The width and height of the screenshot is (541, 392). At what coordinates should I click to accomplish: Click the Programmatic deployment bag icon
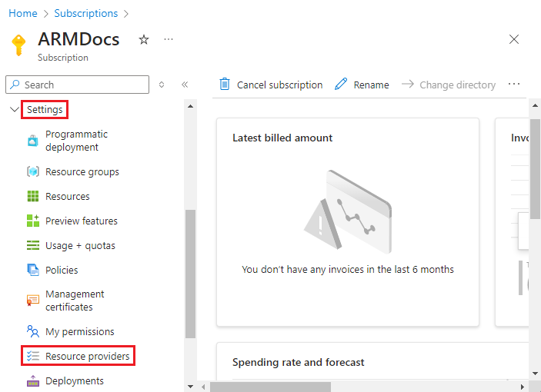click(33, 141)
